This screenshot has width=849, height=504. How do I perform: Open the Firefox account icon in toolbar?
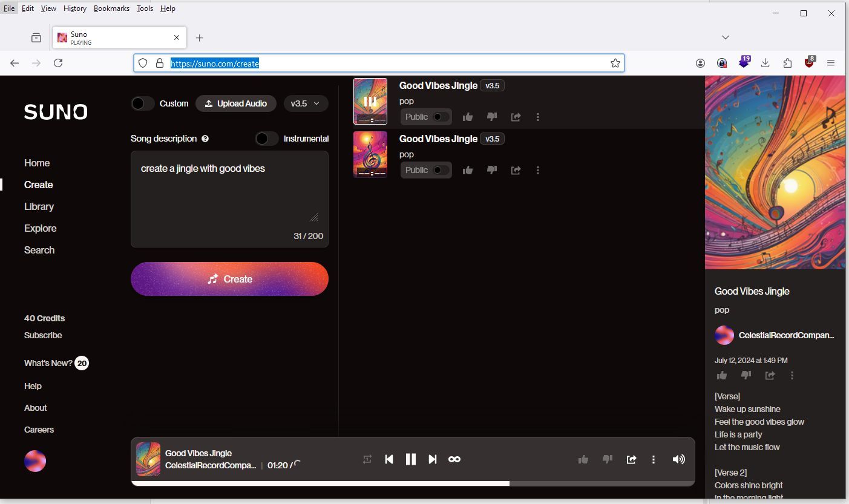click(x=700, y=63)
